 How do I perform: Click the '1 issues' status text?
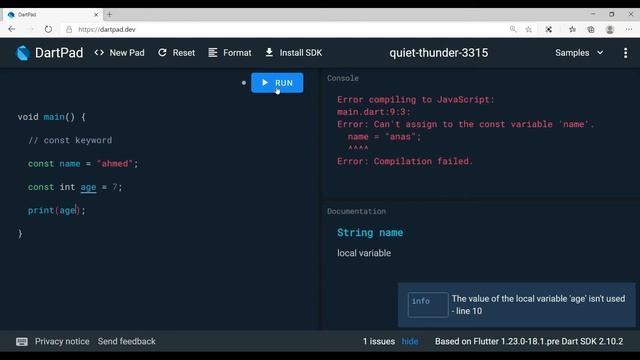379,341
